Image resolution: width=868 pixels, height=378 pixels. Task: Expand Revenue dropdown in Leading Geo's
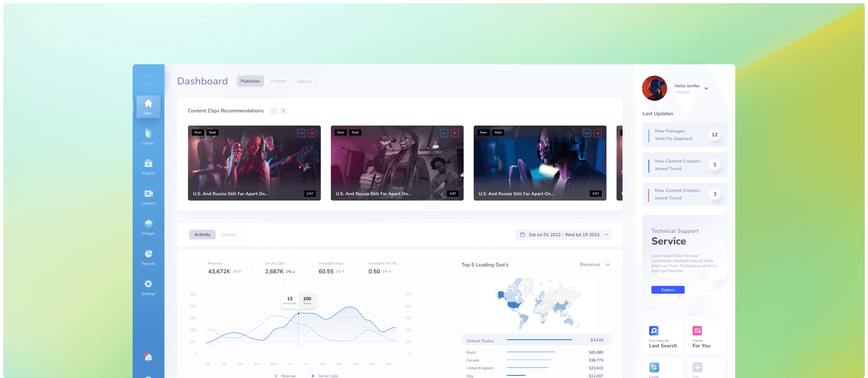(595, 264)
